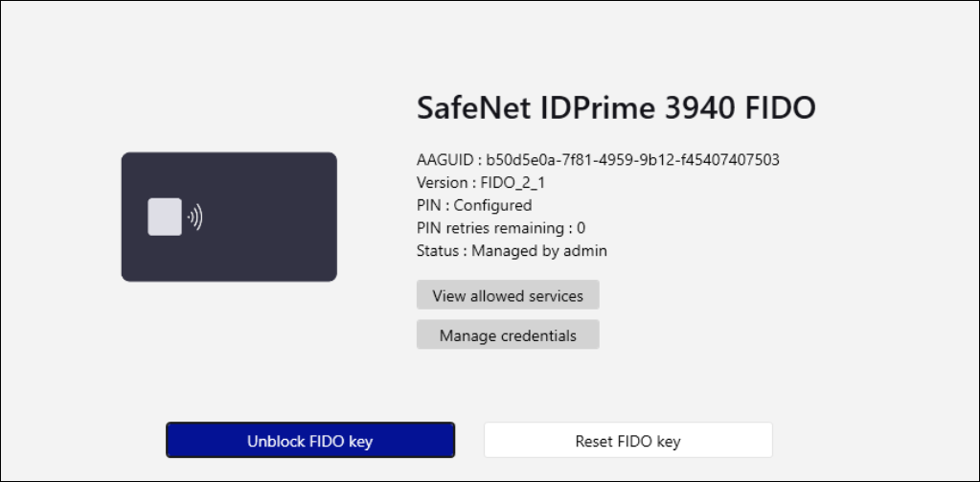980x482 pixels.
Task: Click the white chip icon on the card
Action: 165,217
